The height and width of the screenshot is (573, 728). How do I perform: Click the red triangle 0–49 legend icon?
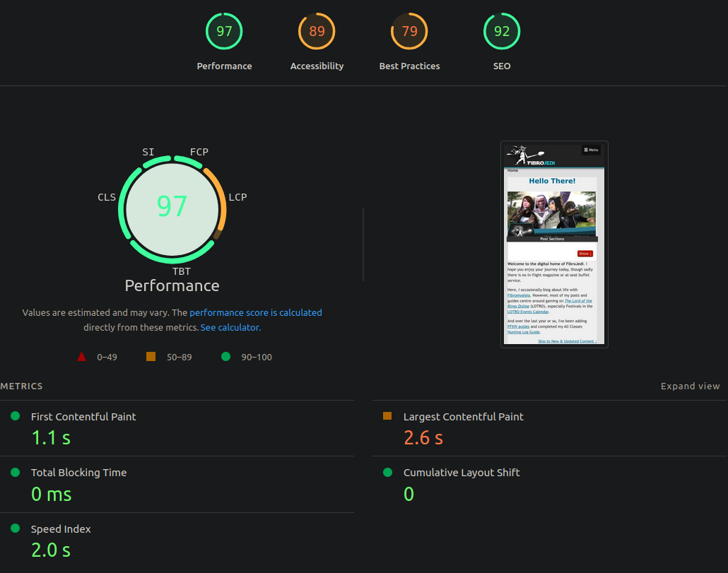pos(81,356)
